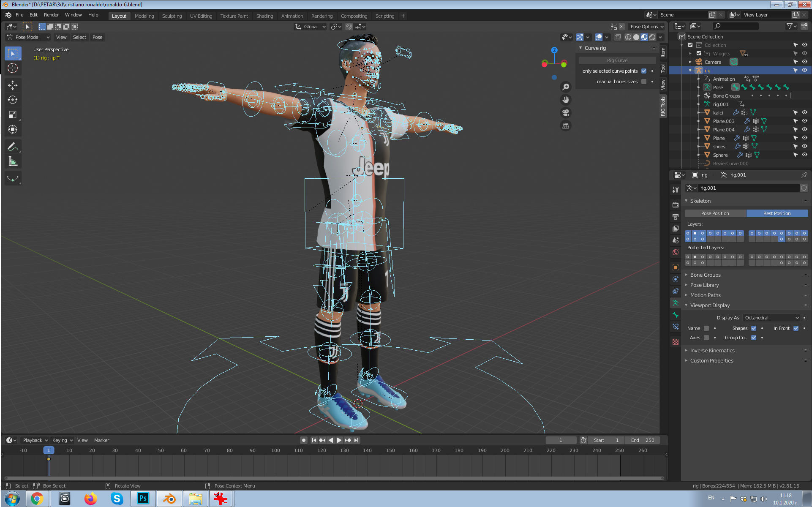This screenshot has width=812, height=507.
Task: Toggle X-ray display icon
Action: tap(617, 37)
